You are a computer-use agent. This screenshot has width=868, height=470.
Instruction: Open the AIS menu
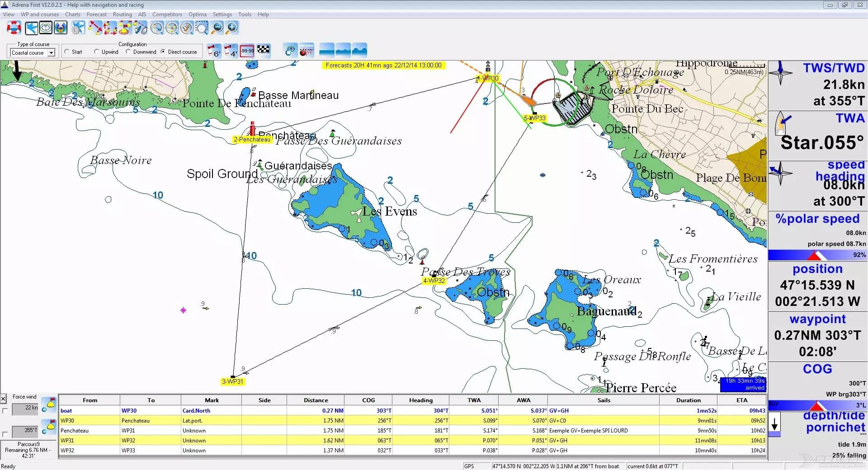click(x=142, y=14)
